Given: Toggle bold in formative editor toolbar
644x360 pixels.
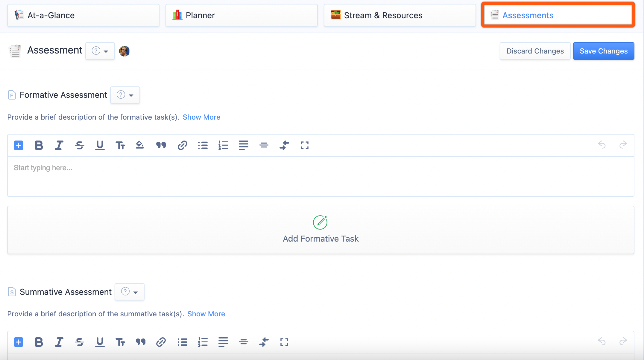Looking at the screenshot, I should point(39,145).
